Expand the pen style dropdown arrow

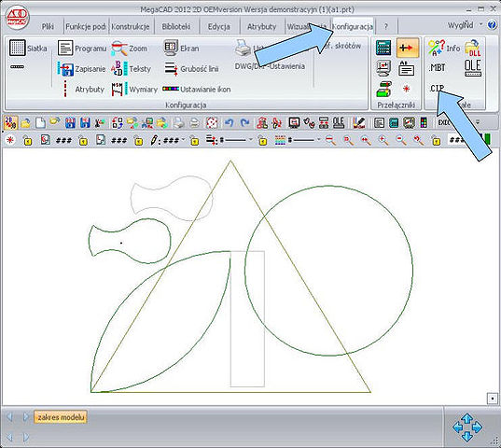click(x=183, y=140)
